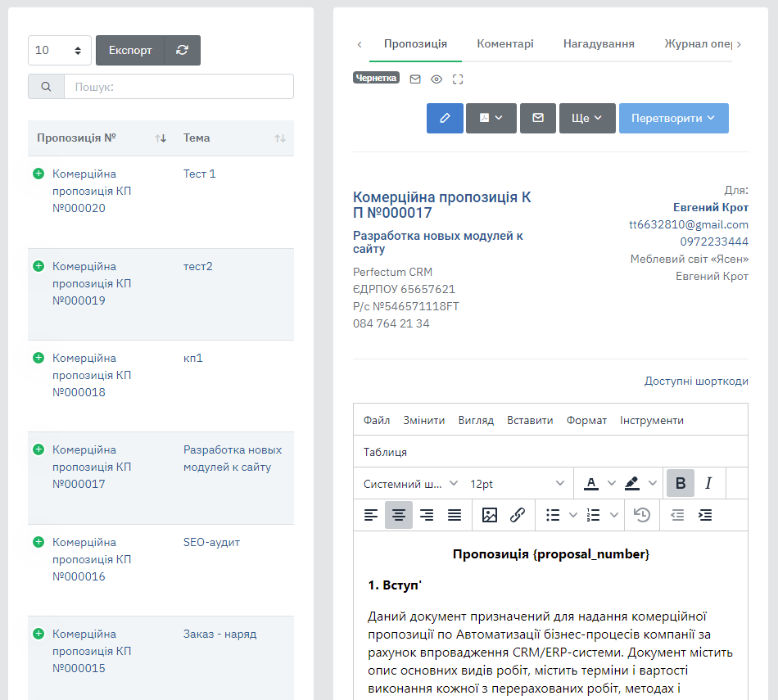
Task: Open the Доступні шорткоди link
Action: (695, 382)
